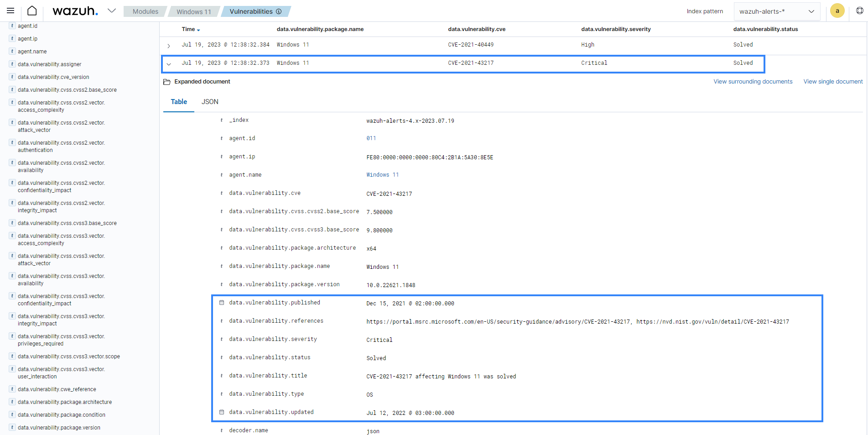Select package.condition sidebar field
The height and width of the screenshot is (435, 868).
pyautogui.click(x=62, y=415)
